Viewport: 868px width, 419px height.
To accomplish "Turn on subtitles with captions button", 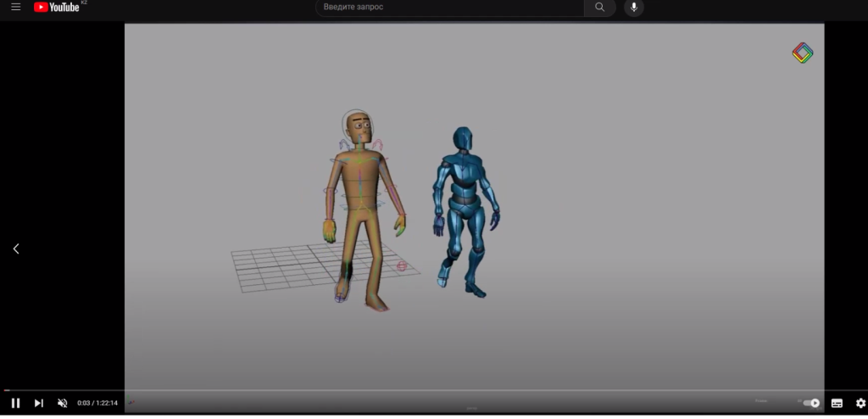I will click(x=837, y=403).
